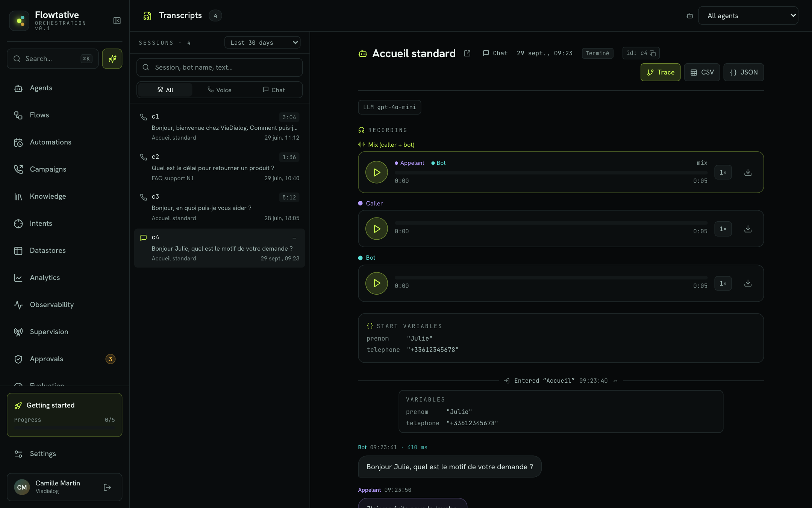
Task: Open Datastores section
Action: tap(65, 251)
